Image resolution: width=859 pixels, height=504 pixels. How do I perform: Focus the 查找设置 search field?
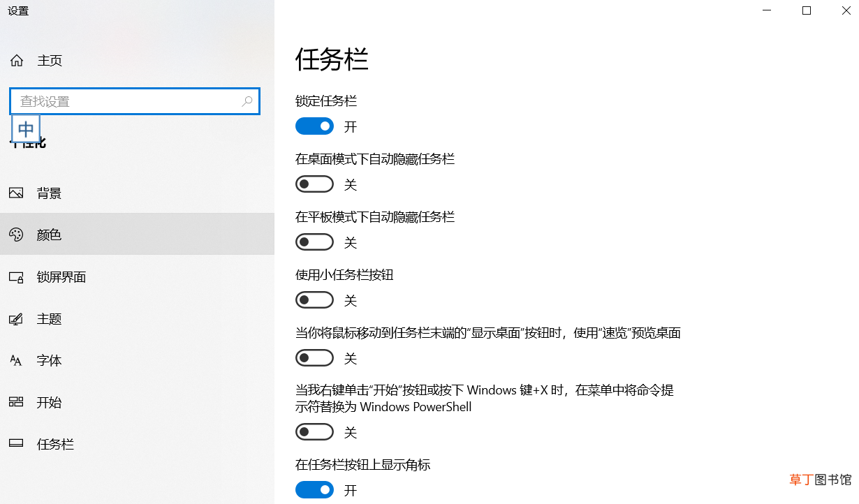tap(135, 101)
